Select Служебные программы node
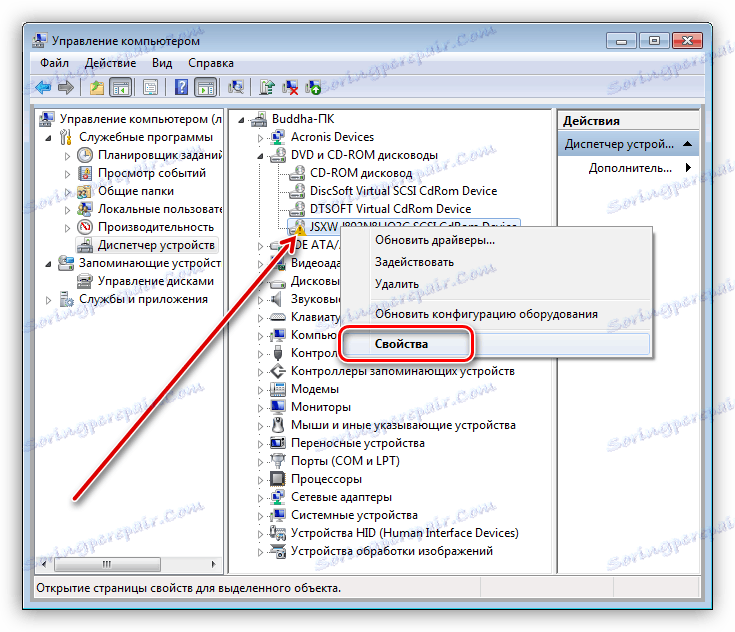 point(145,137)
